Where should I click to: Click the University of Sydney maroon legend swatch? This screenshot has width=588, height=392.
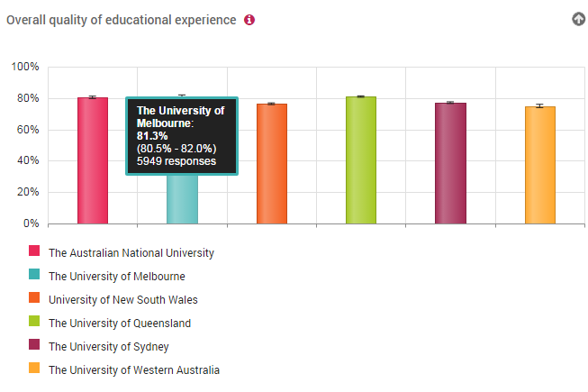[34, 344]
